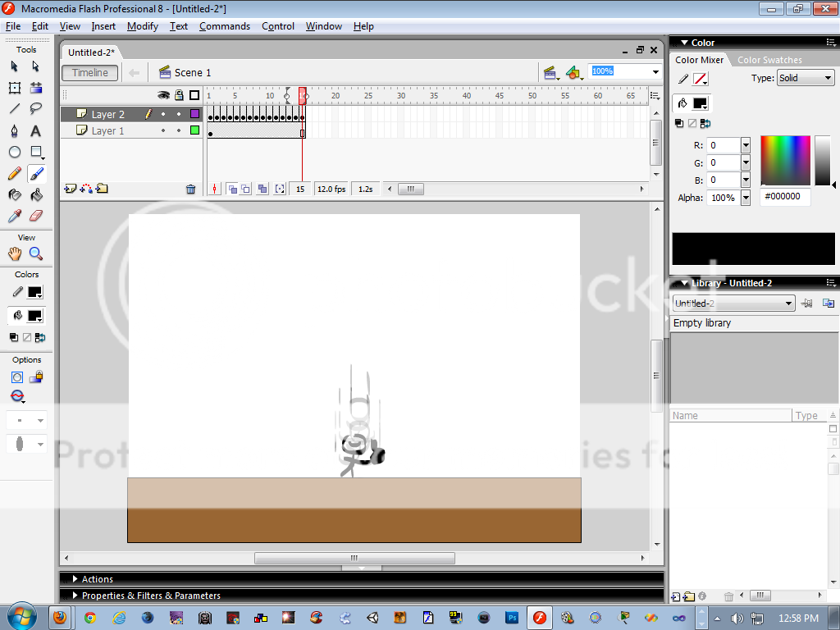Select the Eraser tool
Image resolution: width=840 pixels, height=630 pixels.
point(36,216)
